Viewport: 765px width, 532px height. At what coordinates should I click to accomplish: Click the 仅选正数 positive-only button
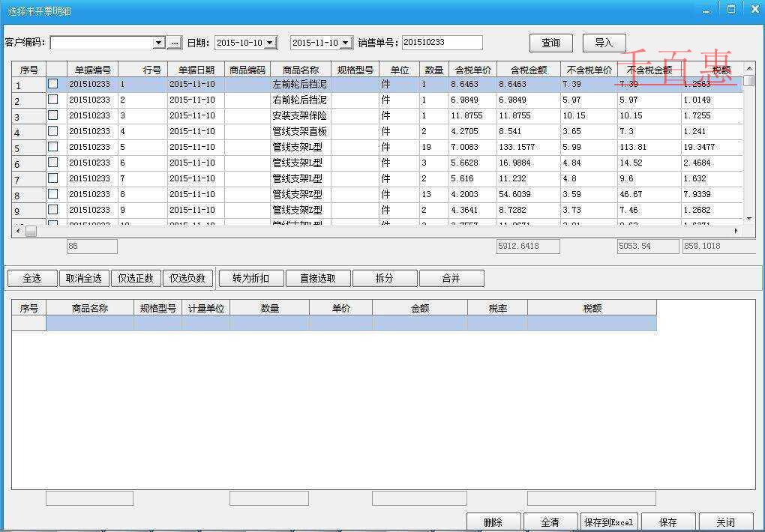[x=137, y=277]
